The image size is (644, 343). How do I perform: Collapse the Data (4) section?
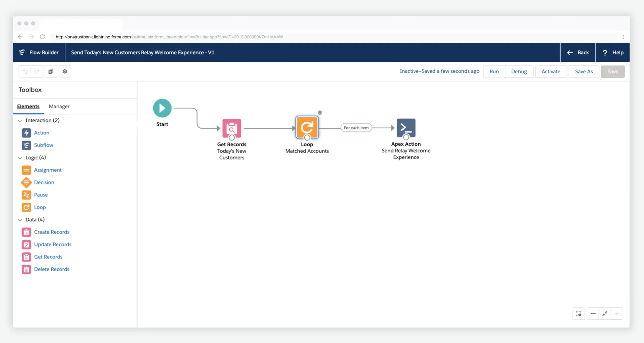pos(20,220)
